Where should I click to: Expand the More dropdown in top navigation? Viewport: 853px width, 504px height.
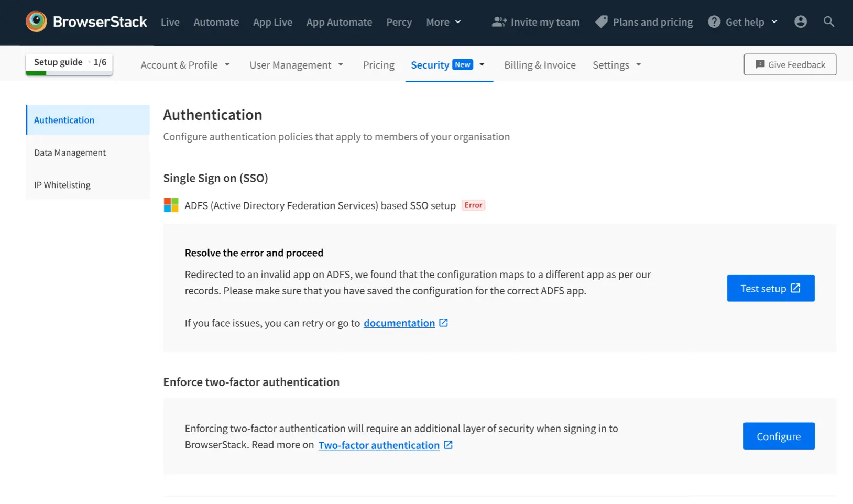(x=443, y=22)
